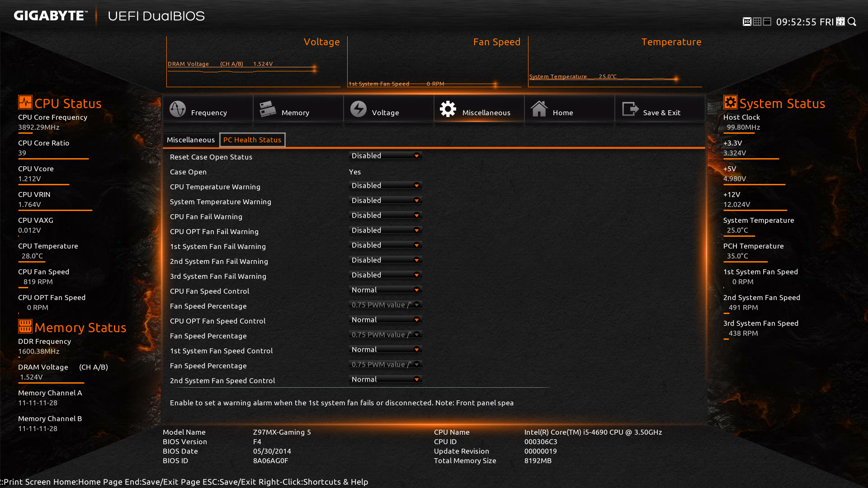This screenshot has width=868, height=488.
Task: Expand CPU Fan Speed Control dropdown
Action: [386, 290]
